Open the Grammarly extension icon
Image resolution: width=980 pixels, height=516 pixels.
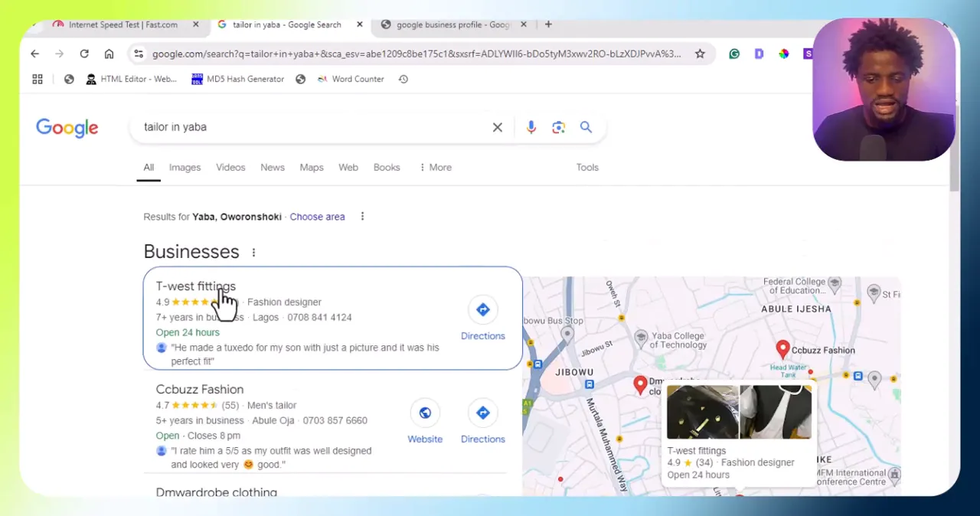[734, 54]
